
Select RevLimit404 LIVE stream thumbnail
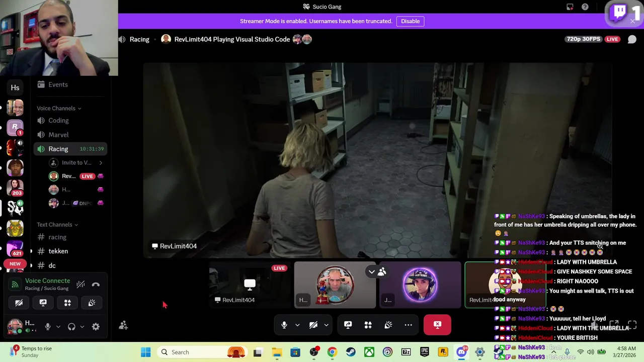[x=250, y=285]
